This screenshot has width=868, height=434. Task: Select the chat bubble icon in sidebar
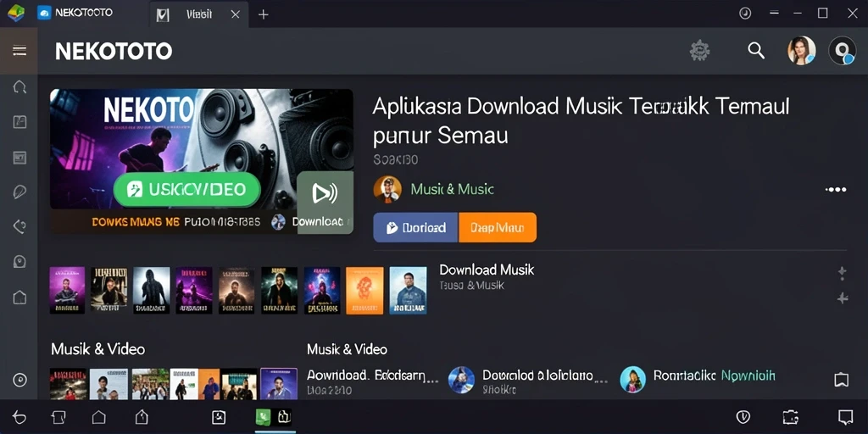point(19,192)
